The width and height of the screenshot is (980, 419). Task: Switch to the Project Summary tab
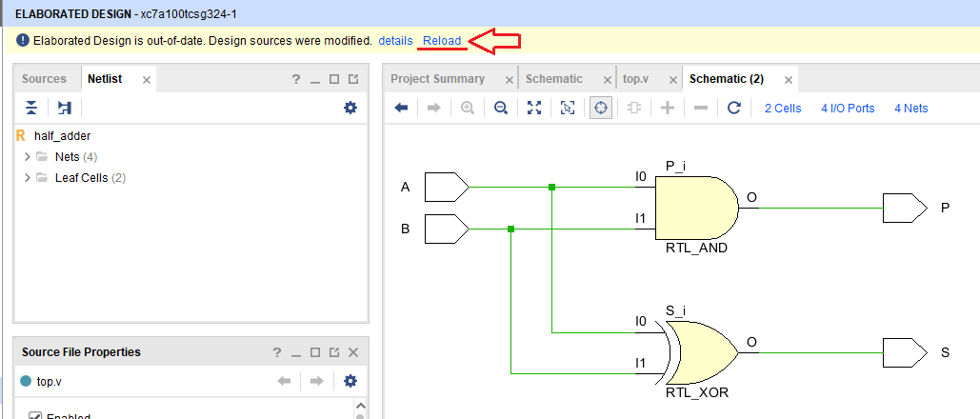(x=437, y=79)
